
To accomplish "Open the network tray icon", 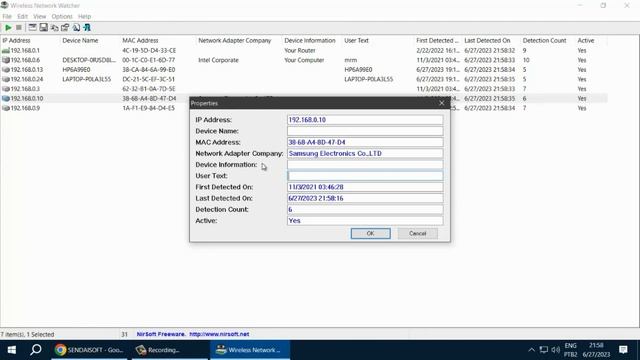I will (544, 350).
